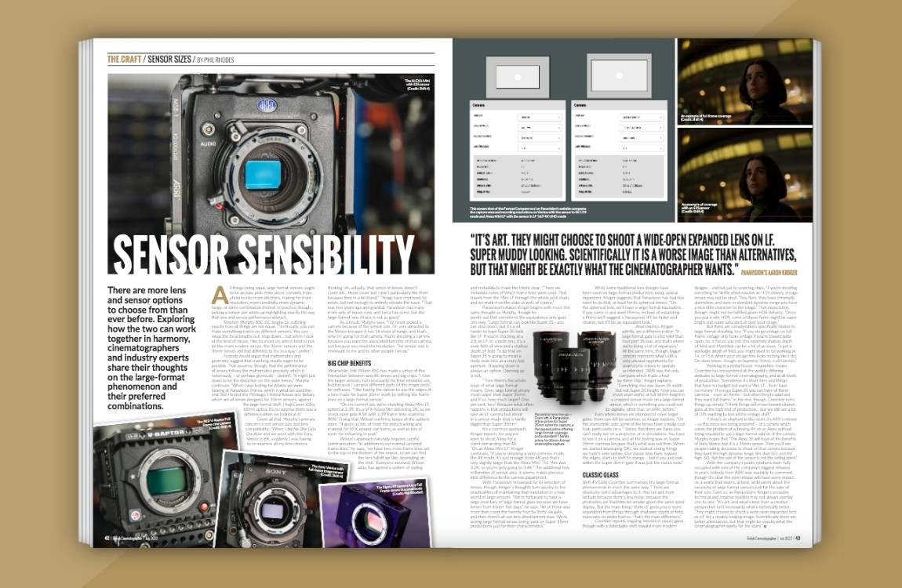The image size is (902, 588).
Task: Click the "BY PHIL RHODES" byline
Action: click(x=215, y=60)
